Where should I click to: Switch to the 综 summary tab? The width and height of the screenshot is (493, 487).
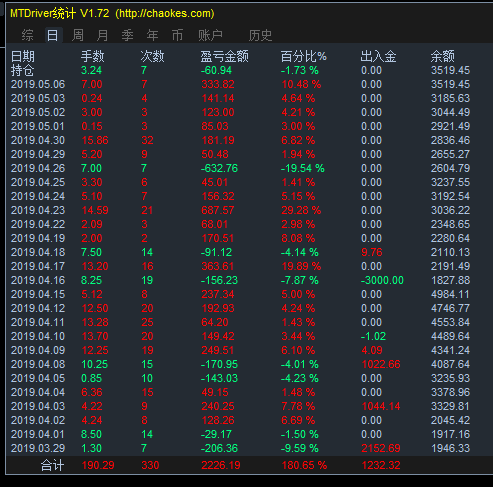27,35
